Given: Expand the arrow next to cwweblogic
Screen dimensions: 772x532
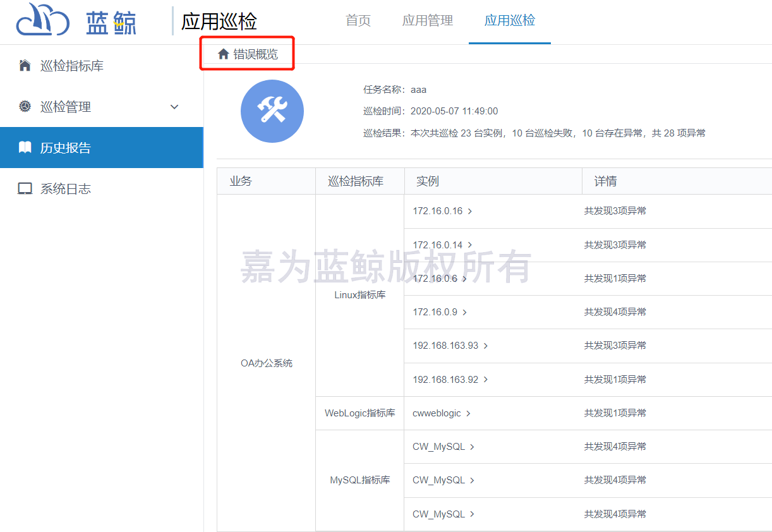Looking at the screenshot, I should [x=468, y=414].
